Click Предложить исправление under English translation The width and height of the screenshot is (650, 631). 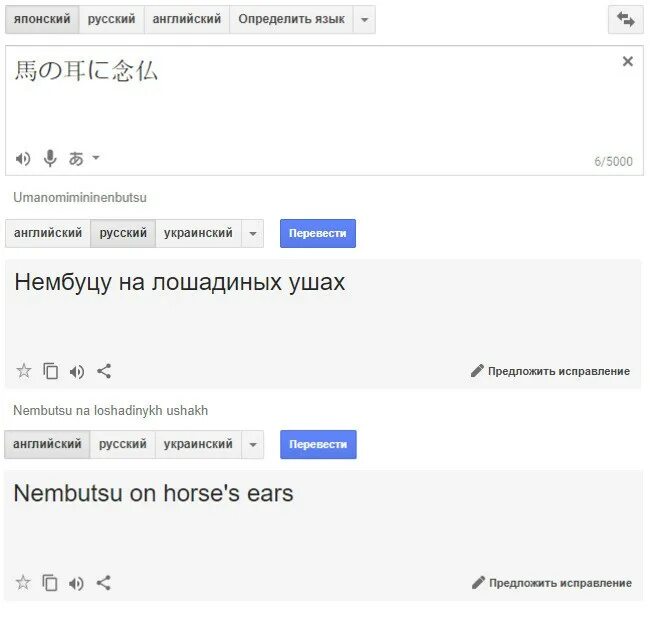[551, 583]
